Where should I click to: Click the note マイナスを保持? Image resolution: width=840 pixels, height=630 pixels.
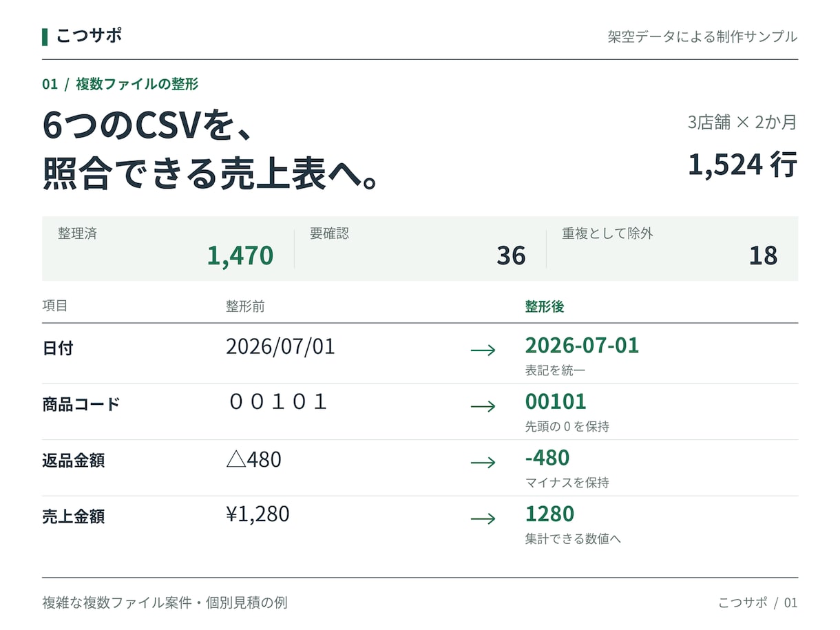pos(567,483)
